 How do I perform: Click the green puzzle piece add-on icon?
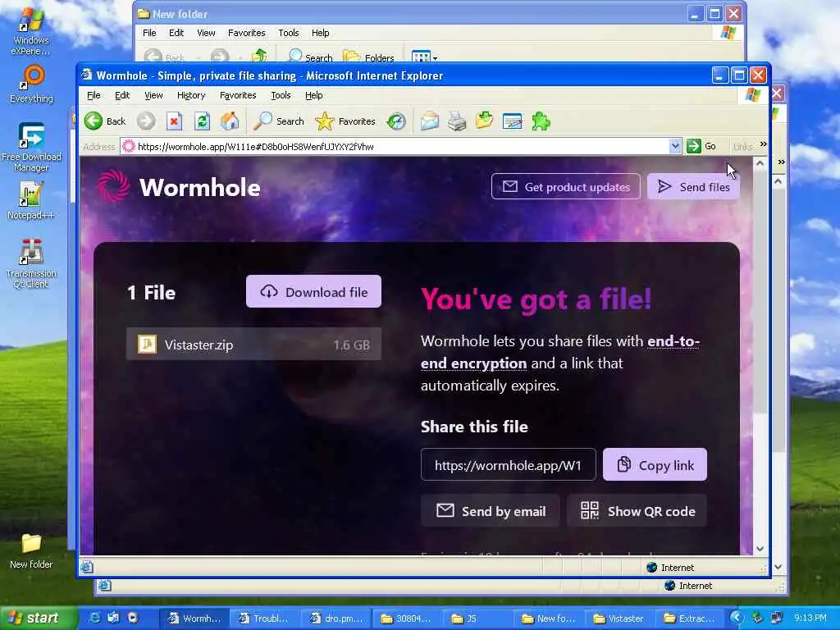coord(541,121)
